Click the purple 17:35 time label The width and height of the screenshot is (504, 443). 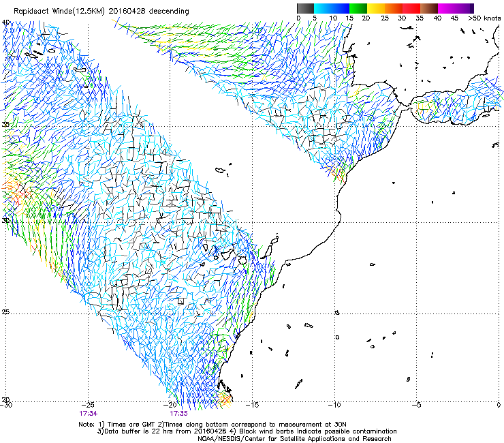(178, 414)
